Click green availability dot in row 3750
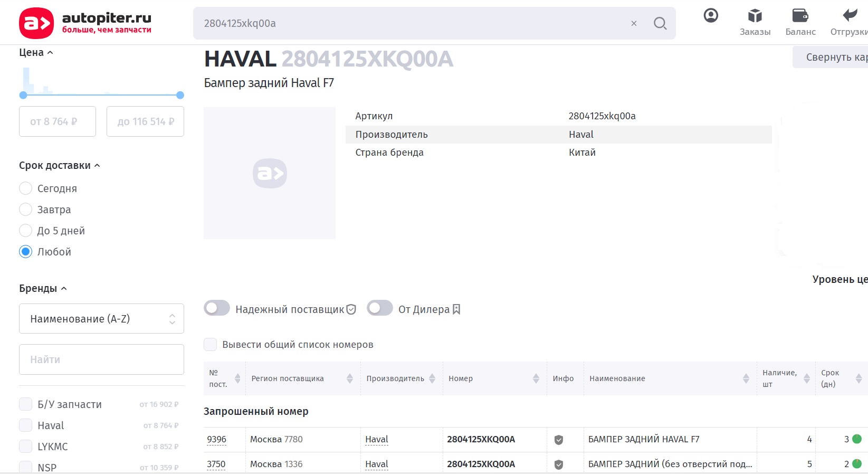The image size is (868, 474). point(857,464)
